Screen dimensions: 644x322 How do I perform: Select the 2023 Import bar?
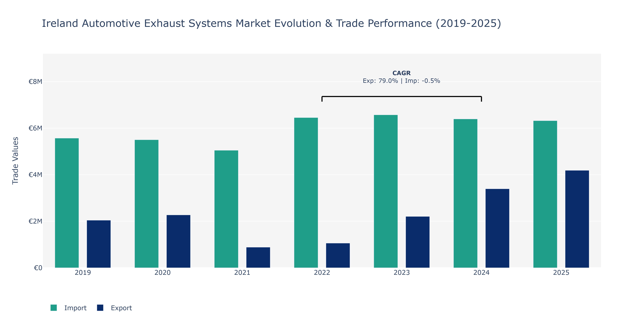click(x=386, y=191)
